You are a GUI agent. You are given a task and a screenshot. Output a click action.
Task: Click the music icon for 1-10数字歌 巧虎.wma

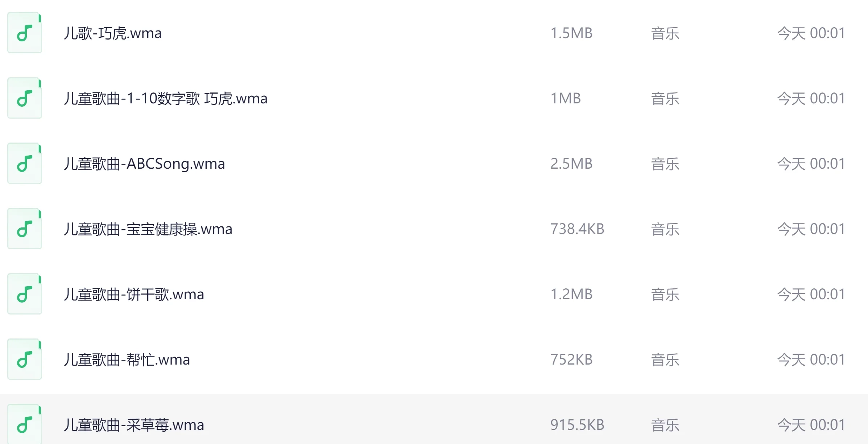click(25, 98)
